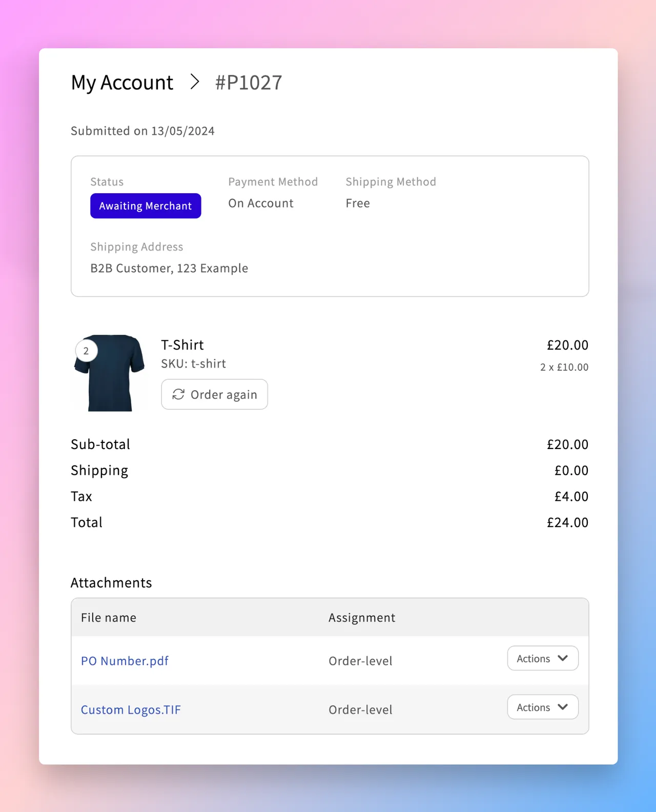Open the Custom Logos.TIF attachment

(x=131, y=709)
